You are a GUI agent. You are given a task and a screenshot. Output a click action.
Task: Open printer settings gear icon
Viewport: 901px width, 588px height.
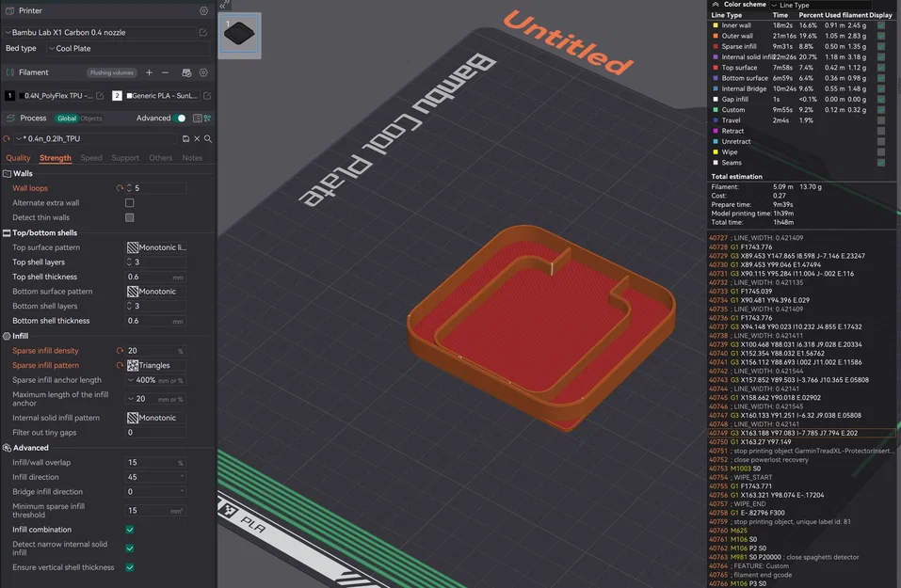point(203,11)
